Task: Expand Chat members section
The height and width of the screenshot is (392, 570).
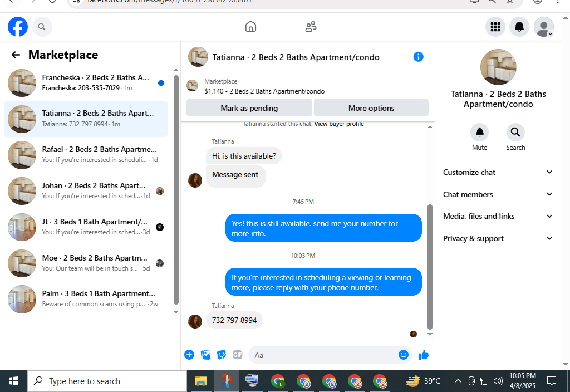Action: click(x=498, y=194)
